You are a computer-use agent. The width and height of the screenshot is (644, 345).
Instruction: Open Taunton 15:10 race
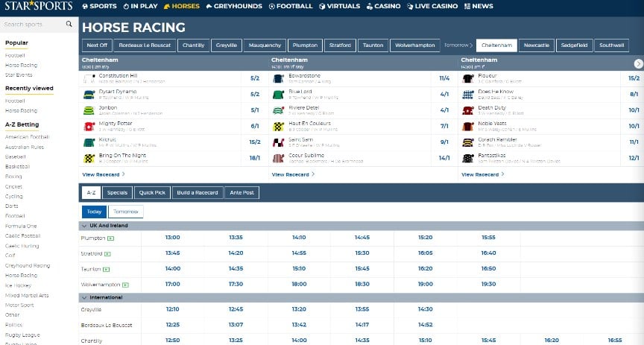(x=299, y=268)
